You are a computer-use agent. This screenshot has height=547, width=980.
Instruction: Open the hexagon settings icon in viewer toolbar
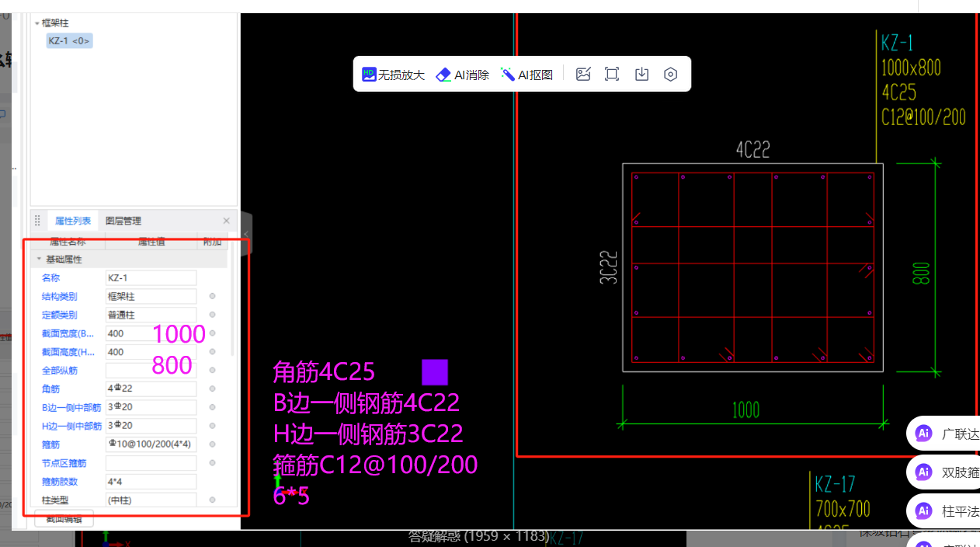pyautogui.click(x=671, y=75)
